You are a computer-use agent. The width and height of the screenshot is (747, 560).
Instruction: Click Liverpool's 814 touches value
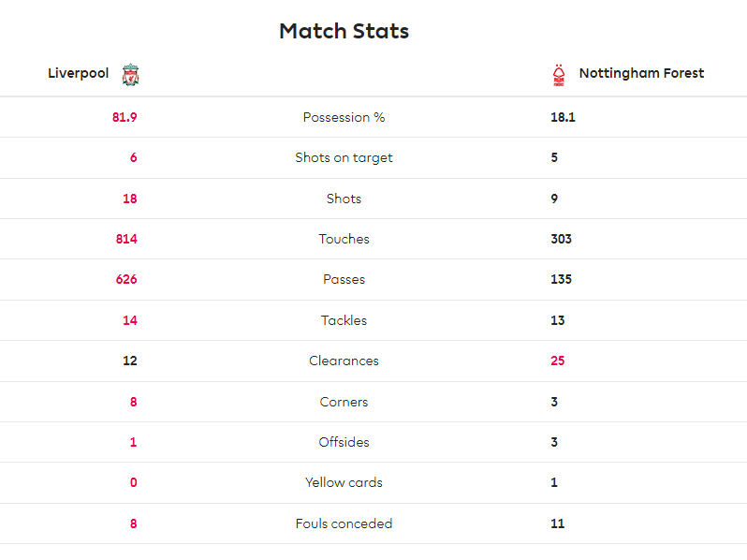point(126,239)
